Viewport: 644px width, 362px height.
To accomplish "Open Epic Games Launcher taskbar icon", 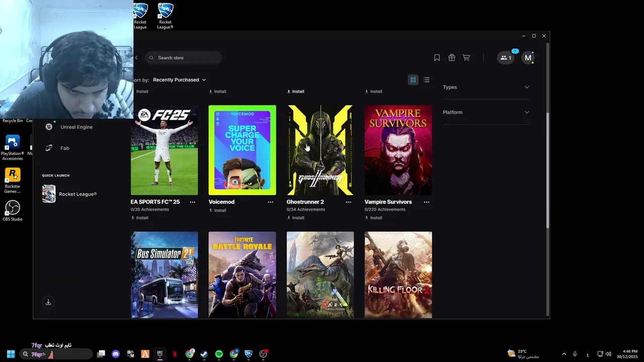I will [160, 354].
